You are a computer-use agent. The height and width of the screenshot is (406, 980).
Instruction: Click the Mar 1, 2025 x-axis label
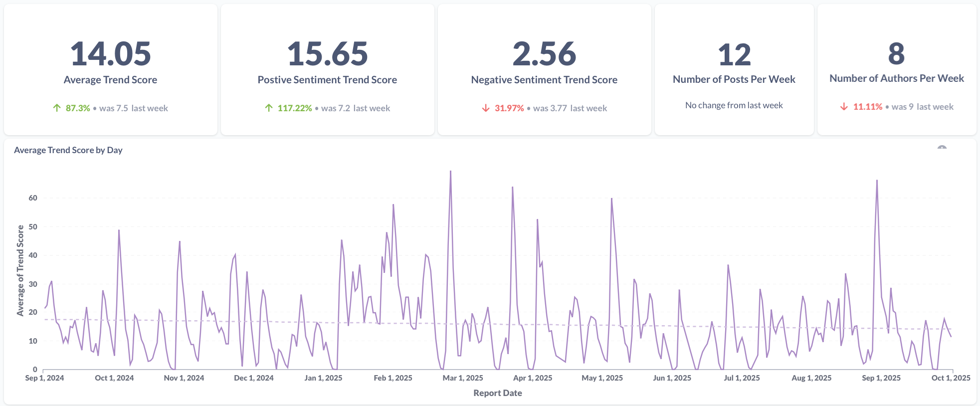tap(463, 378)
